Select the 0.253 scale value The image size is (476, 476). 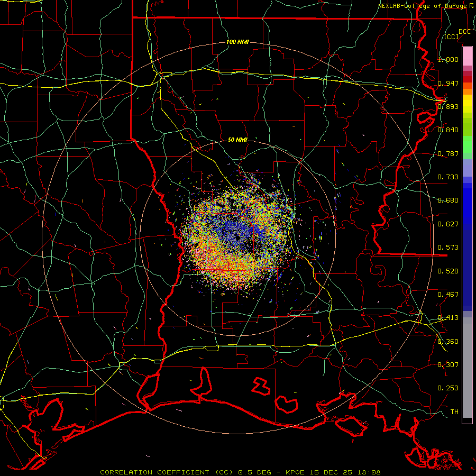(448, 388)
